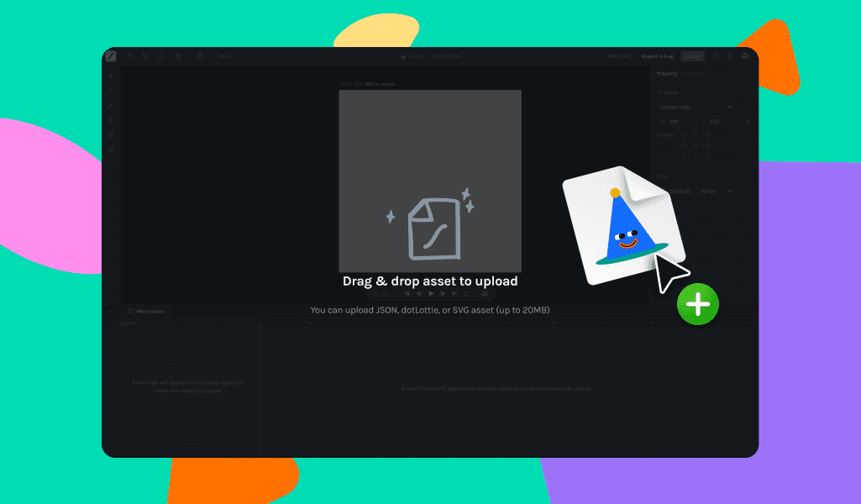Select the shape tool in the left sidebar
The width and height of the screenshot is (861, 504).
point(110,134)
